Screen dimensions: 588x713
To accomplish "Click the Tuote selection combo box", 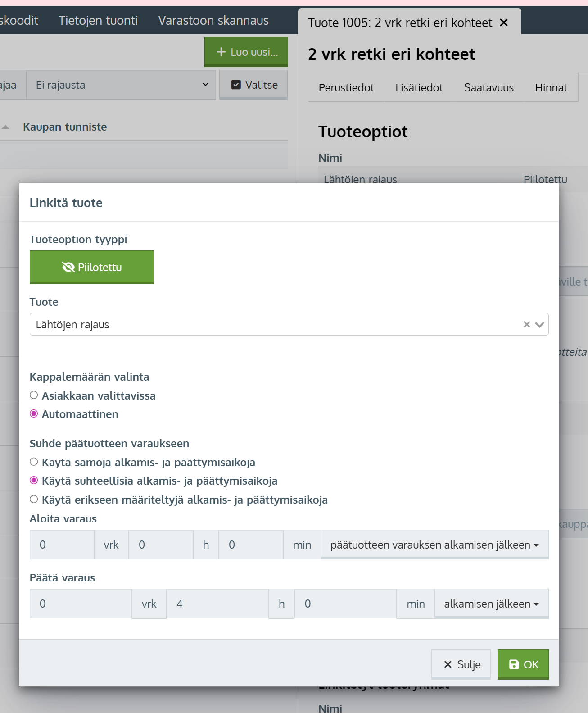I will click(x=289, y=324).
